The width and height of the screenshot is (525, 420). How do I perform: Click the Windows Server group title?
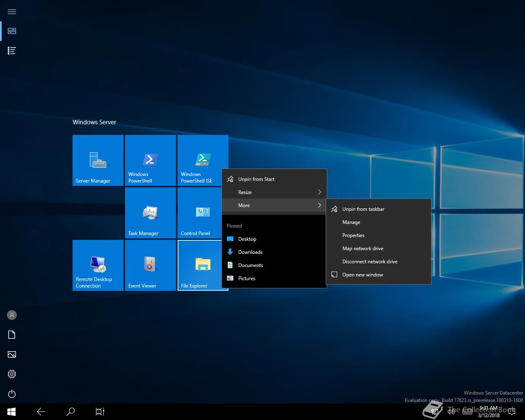[x=94, y=122]
